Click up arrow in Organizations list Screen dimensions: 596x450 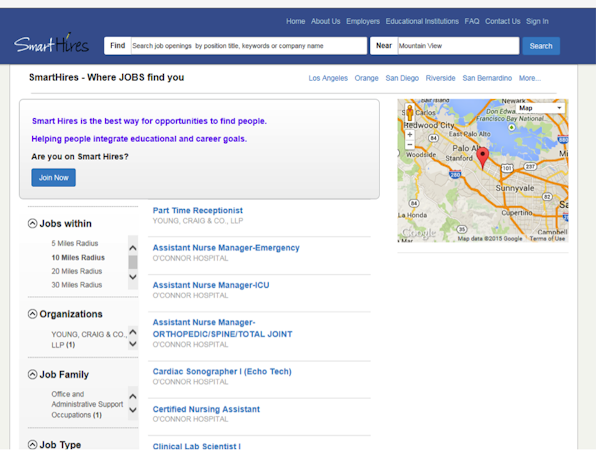133,332
